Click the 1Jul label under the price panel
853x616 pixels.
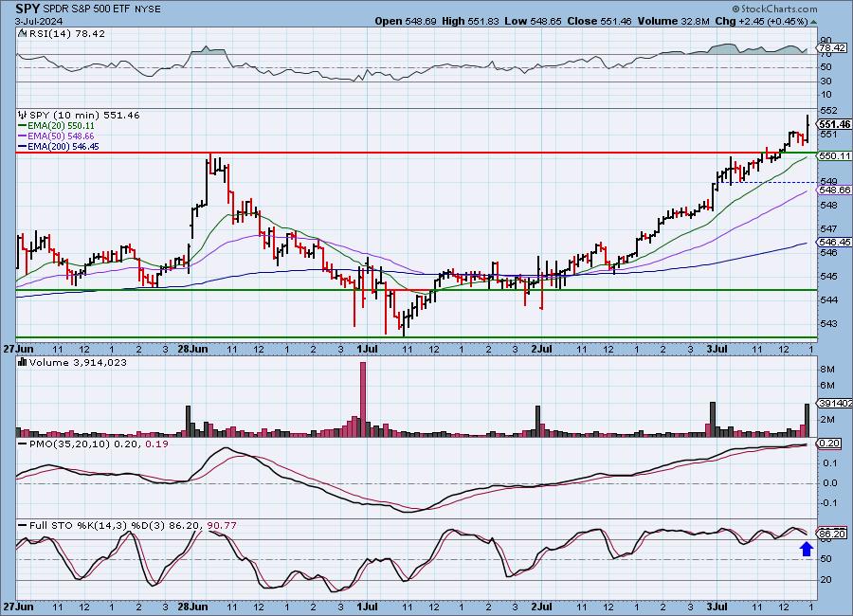(x=367, y=350)
